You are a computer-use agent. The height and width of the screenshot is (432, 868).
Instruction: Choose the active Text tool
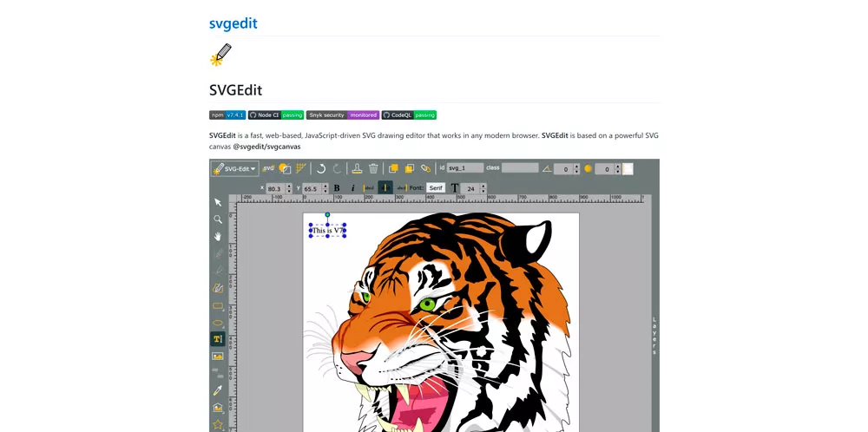pyautogui.click(x=218, y=339)
